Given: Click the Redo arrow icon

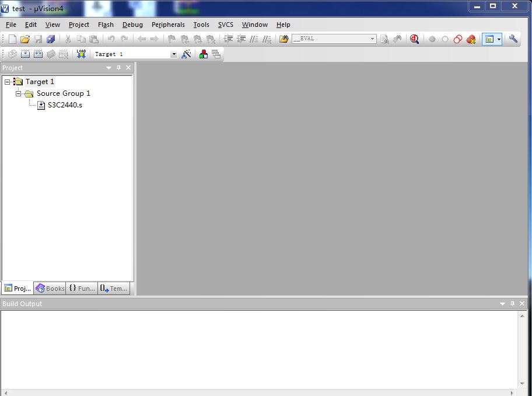Looking at the screenshot, I should tap(124, 39).
